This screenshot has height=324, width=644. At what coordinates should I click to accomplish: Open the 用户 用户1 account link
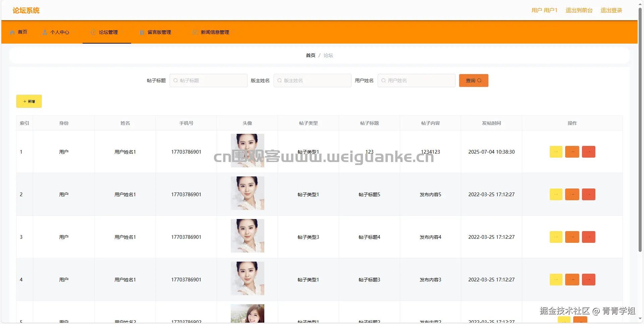tap(544, 10)
